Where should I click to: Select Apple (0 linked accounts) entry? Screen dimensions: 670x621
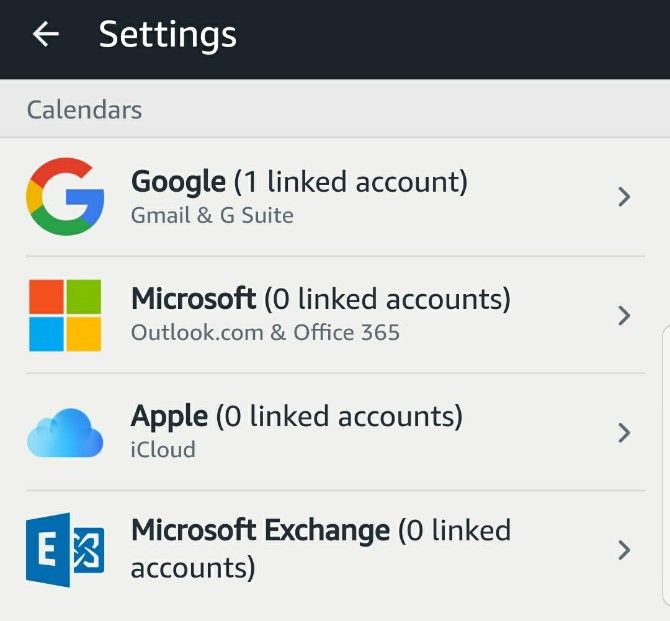pyautogui.click(x=297, y=416)
